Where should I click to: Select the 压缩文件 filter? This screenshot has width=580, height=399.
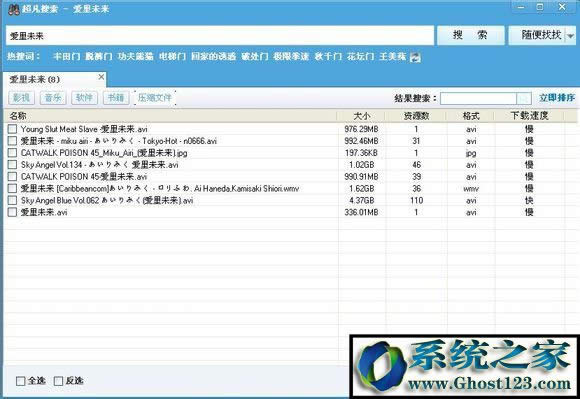155,98
